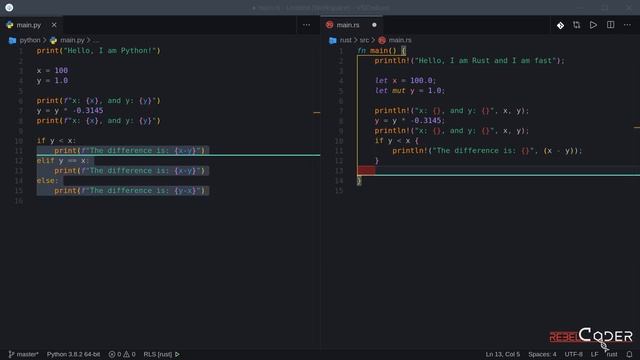Click Python line 'if y < x:'
Image resolution: width=640 pixels, height=360 pixels.
click(56, 140)
